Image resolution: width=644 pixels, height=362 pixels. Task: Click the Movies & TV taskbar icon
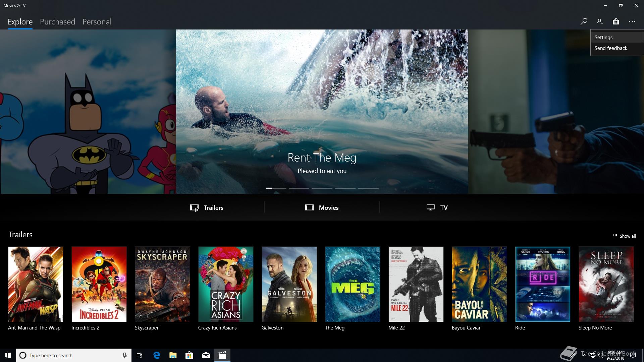(222, 355)
